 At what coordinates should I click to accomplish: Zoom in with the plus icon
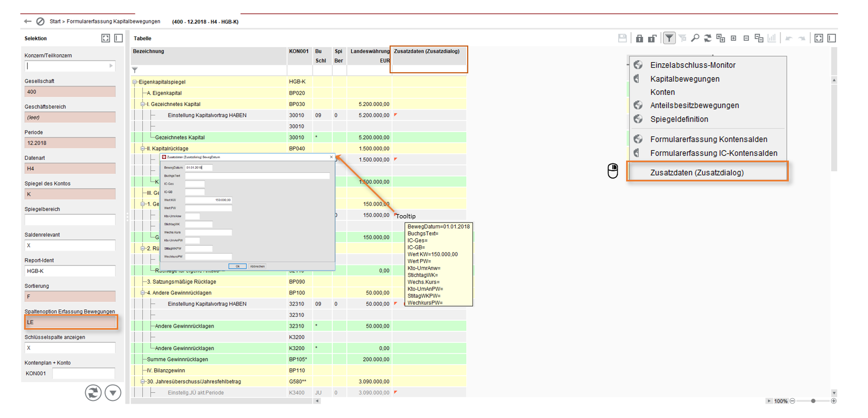click(x=834, y=401)
